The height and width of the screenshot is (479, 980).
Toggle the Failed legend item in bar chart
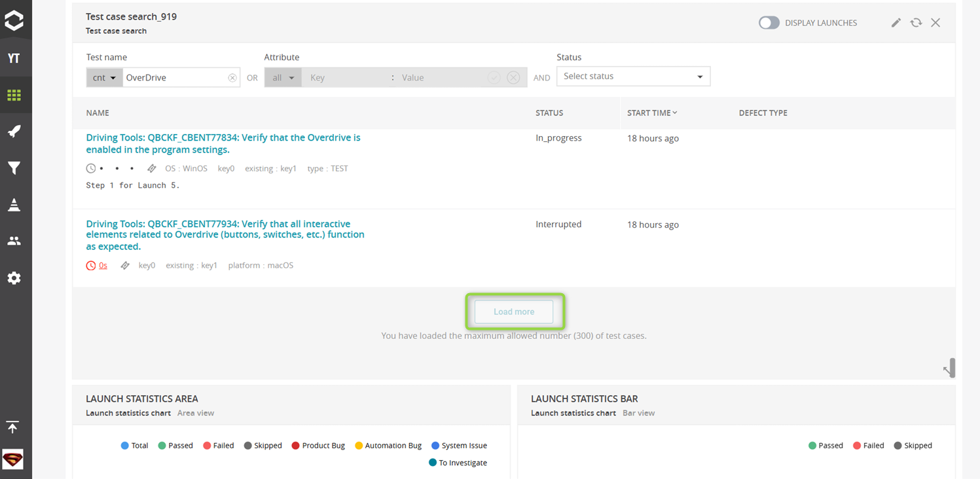tap(868, 446)
